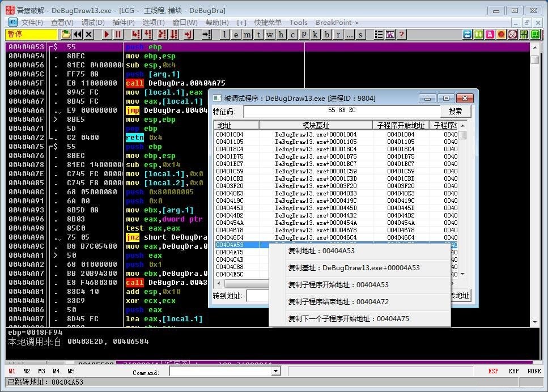Click the 模块基址 column header

(316, 125)
